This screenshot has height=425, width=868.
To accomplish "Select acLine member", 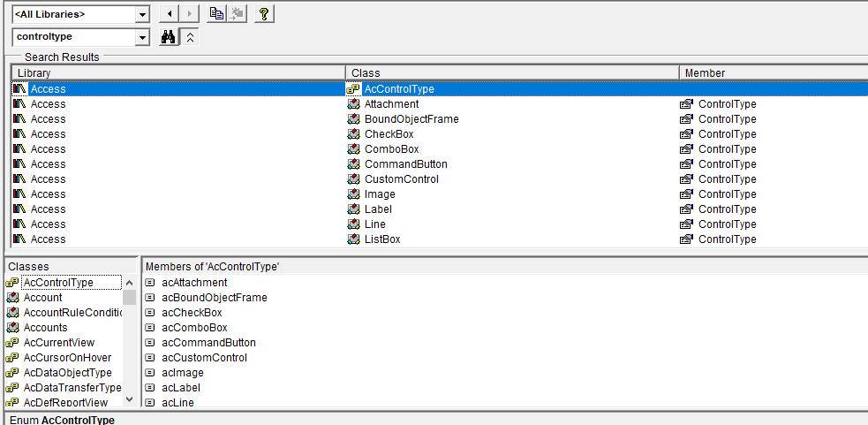I will [x=177, y=402].
